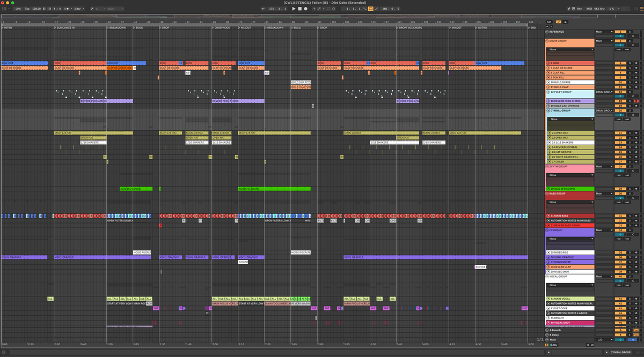Open the DRUM GROUP's Main output routing dropdown
This screenshot has height=357, width=644.
[x=604, y=41]
